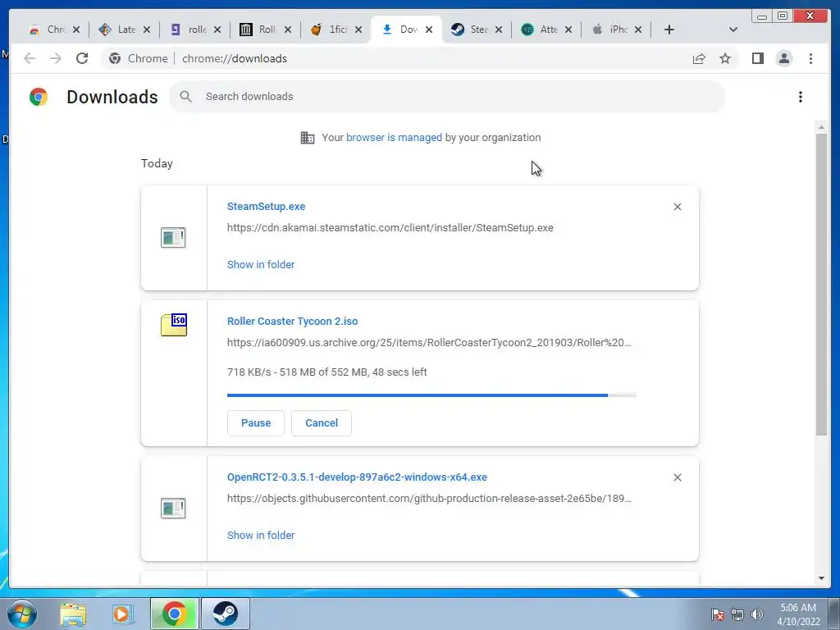Click the SteamSetup.exe file icon
The height and width of the screenshot is (630, 840).
click(173, 237)
